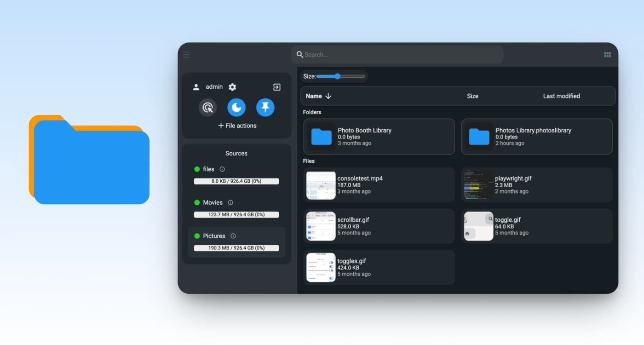Sort files by the Size column
Image resolution: width=644 pixels, height=345 pixels.
coord(472,96)
